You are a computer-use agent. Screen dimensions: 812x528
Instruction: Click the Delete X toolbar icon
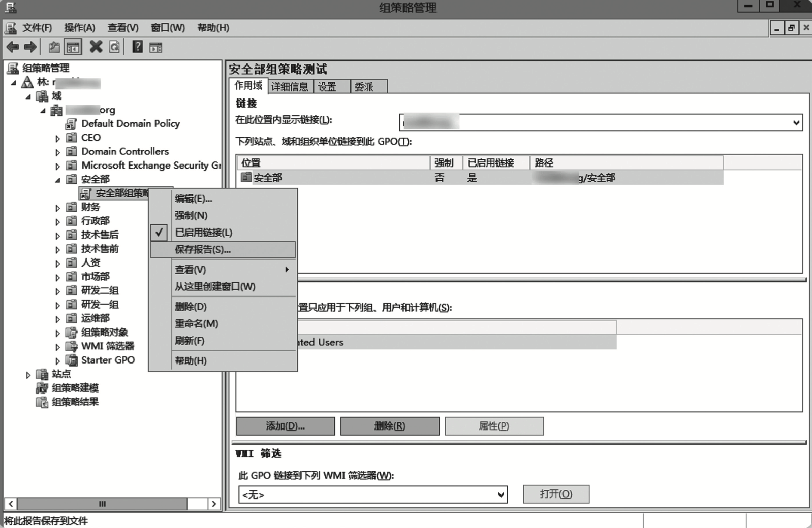[x=96, y=47]
